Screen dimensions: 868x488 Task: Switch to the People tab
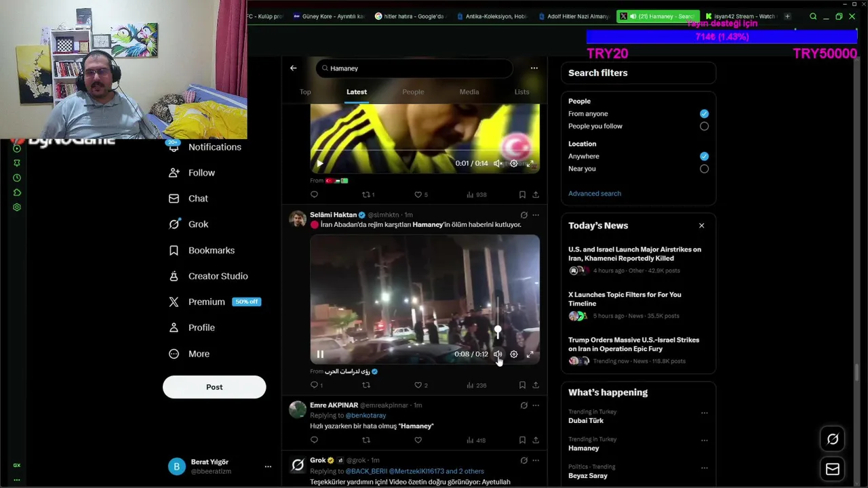point(413,91)
